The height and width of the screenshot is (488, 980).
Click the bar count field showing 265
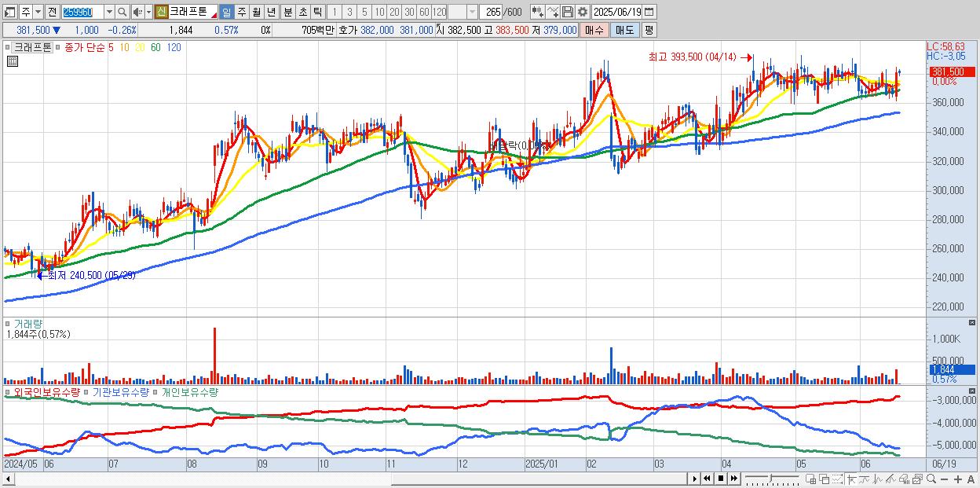coord(492,12)
